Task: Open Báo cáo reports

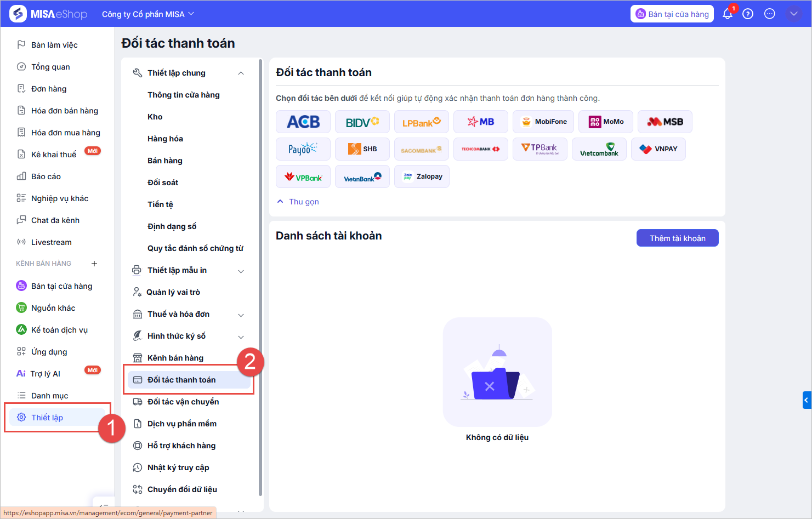Action: [46, 176]
